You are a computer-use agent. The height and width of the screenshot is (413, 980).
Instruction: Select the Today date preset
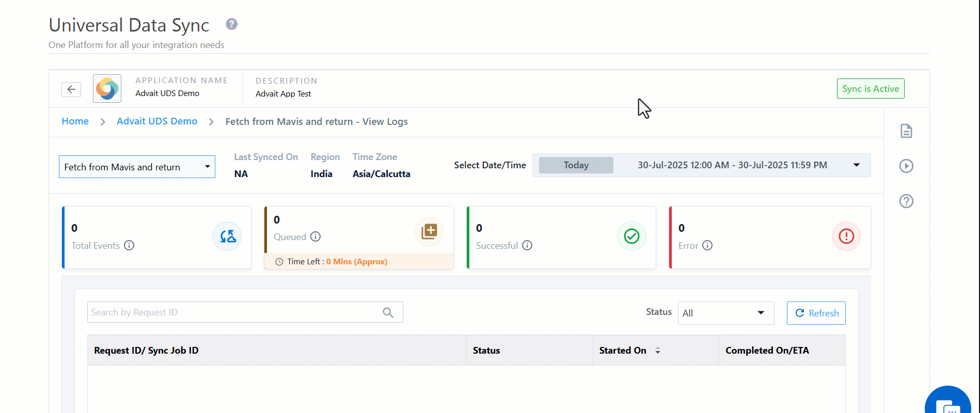click(576, 165)
